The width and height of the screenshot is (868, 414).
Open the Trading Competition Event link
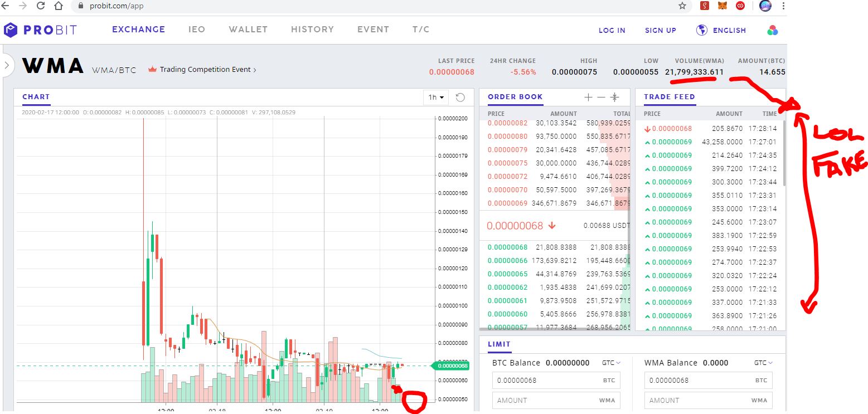click(x=208, y=70)
